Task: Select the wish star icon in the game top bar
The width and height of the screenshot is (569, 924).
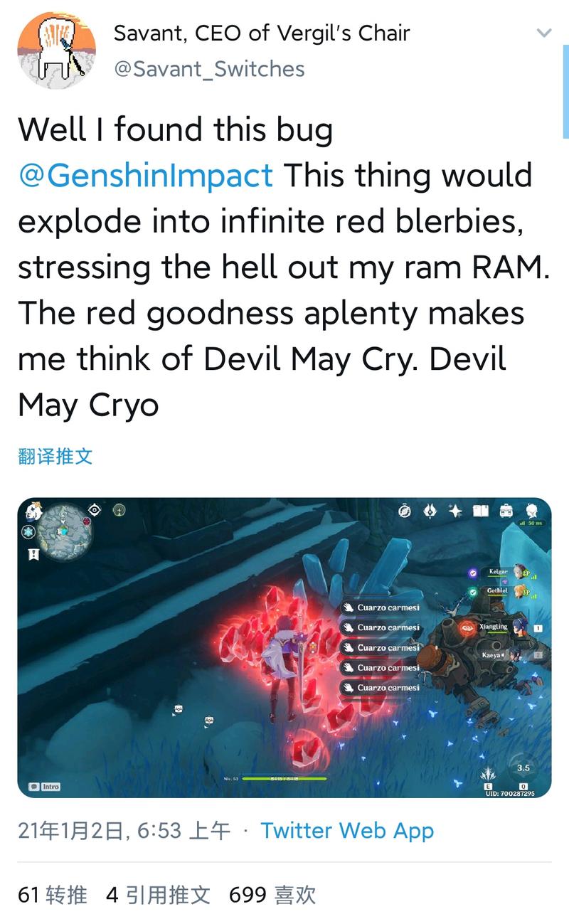Action: [455, 510]
